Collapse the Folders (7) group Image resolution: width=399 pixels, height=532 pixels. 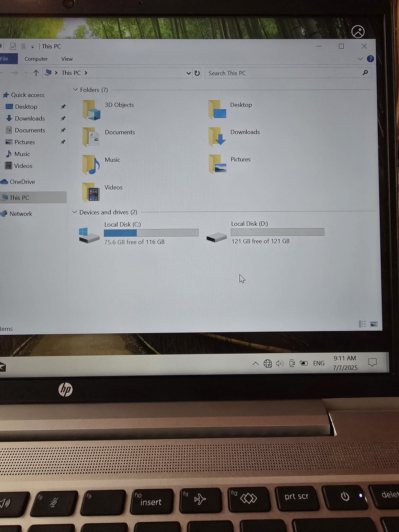tap(75, 90)
